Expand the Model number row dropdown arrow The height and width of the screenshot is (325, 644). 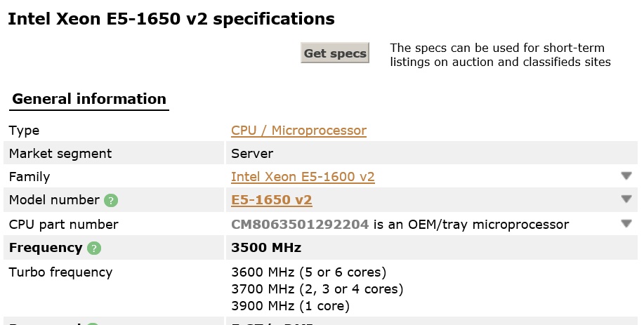click(x=626, y=199)
